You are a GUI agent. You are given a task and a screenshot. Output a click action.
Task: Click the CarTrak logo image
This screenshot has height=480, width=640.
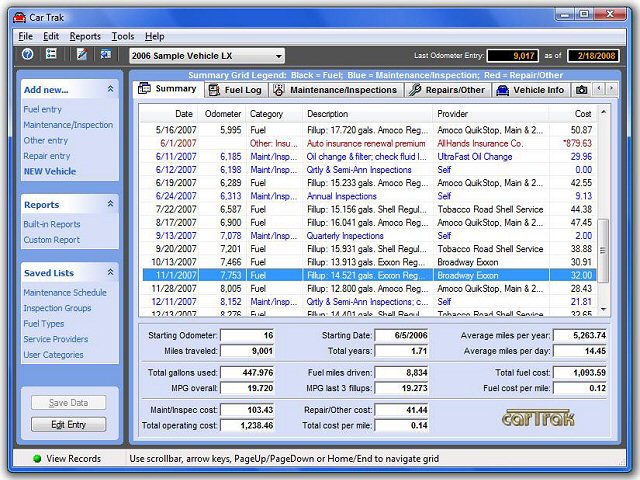(x=538, y=418)
